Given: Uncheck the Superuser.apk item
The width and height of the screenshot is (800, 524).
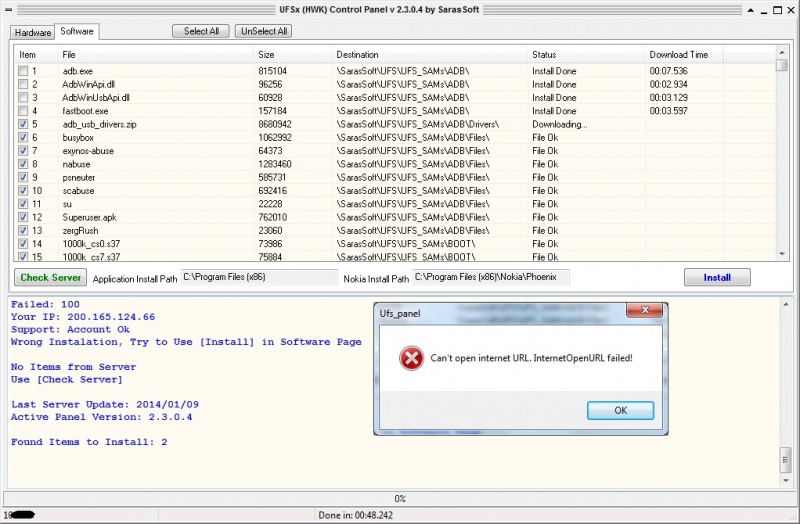Looking at the screenshot, I should point(23,217).
